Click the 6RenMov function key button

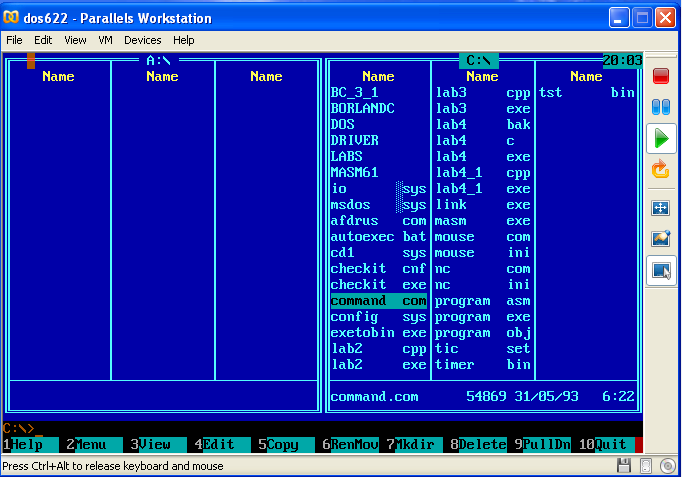(x=350, y=444)
